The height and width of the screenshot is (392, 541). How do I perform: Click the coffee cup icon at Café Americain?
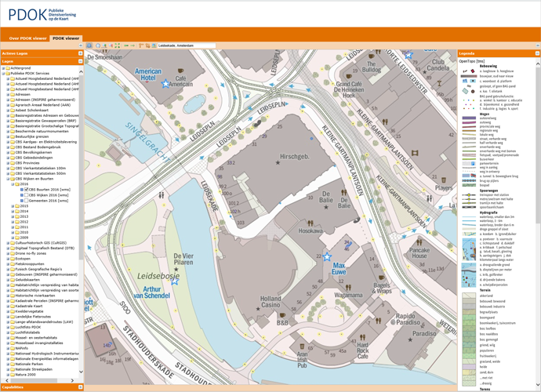181,71
